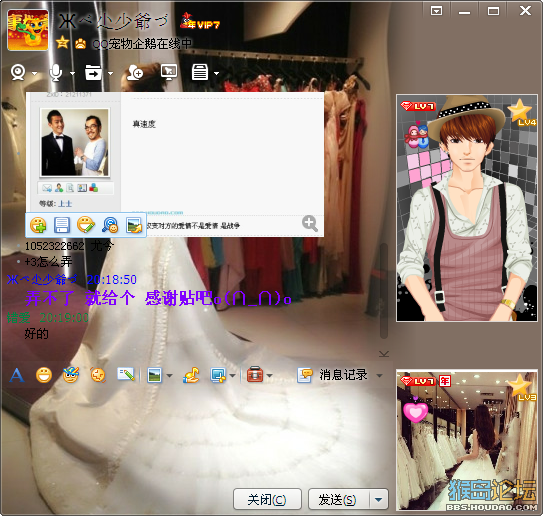Viewport: 543px width, 516px height.
Task: Click the photo album icon under profile photo
Action: pos(82,188)
